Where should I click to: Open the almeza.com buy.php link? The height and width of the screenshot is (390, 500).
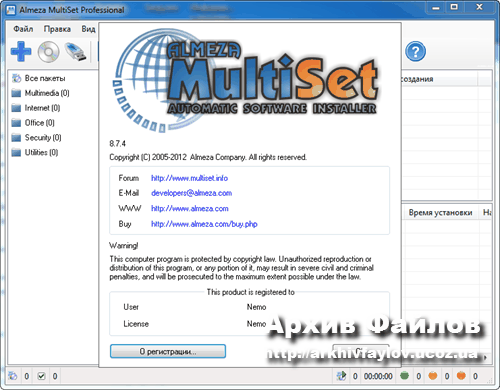pos(204,224)
